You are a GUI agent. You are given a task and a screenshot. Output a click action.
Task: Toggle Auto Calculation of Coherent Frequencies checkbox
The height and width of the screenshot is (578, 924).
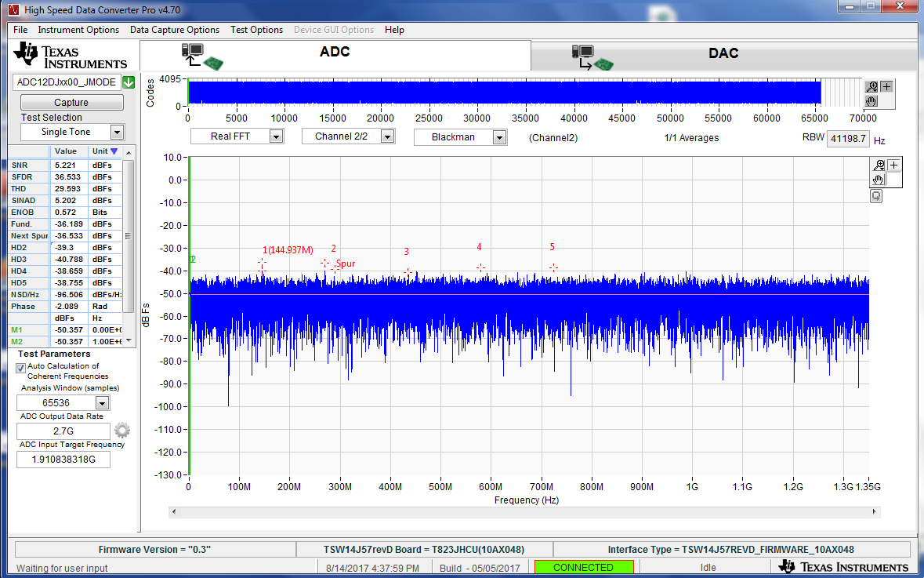point(20,368)
